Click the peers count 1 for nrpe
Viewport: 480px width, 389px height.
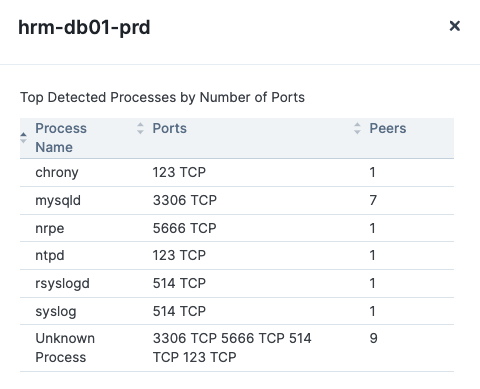click(372, 228)
